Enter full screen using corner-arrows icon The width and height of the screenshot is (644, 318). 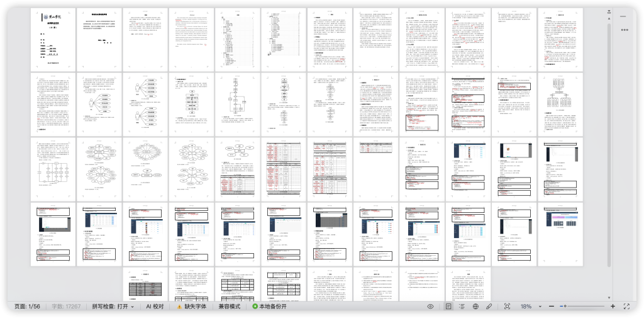tap(627, 307)
